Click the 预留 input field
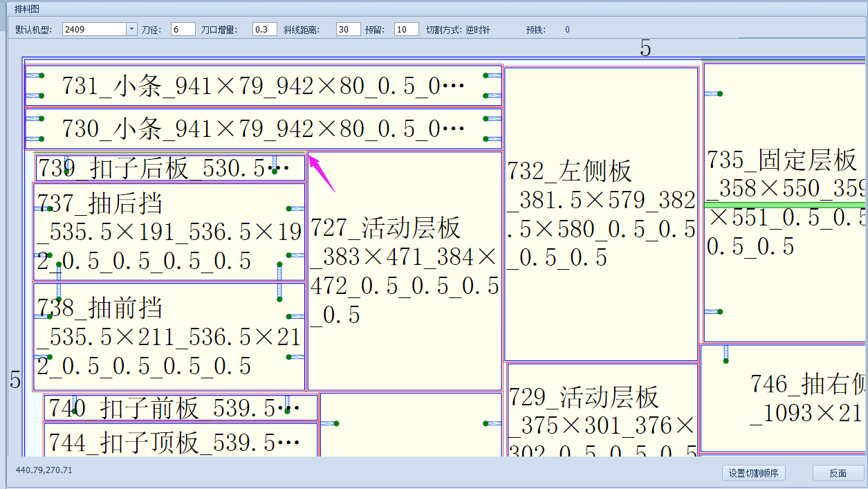 pyautogui.click(x=407, y=29)
